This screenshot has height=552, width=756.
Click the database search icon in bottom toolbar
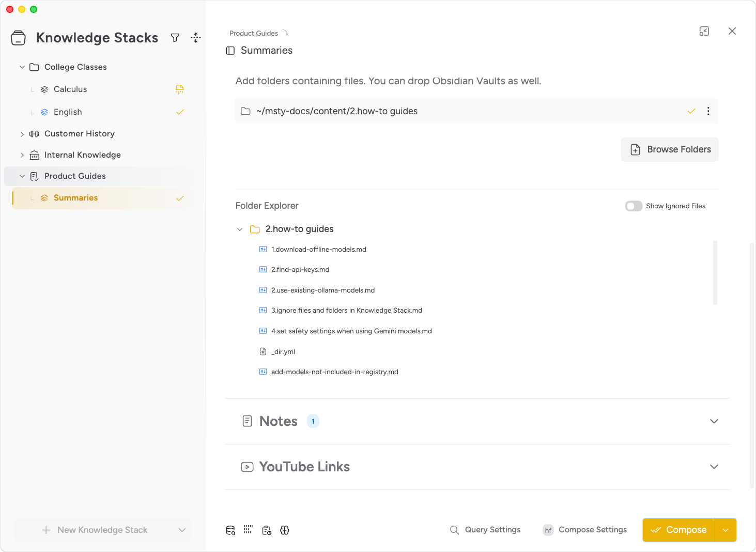click(230, 530)
